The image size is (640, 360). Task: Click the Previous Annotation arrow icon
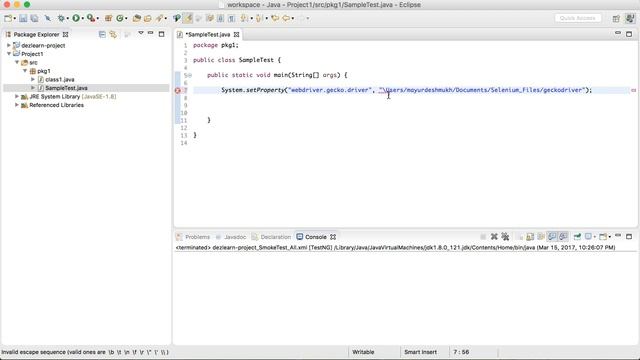pyautogui.click(x=259, y=18)
